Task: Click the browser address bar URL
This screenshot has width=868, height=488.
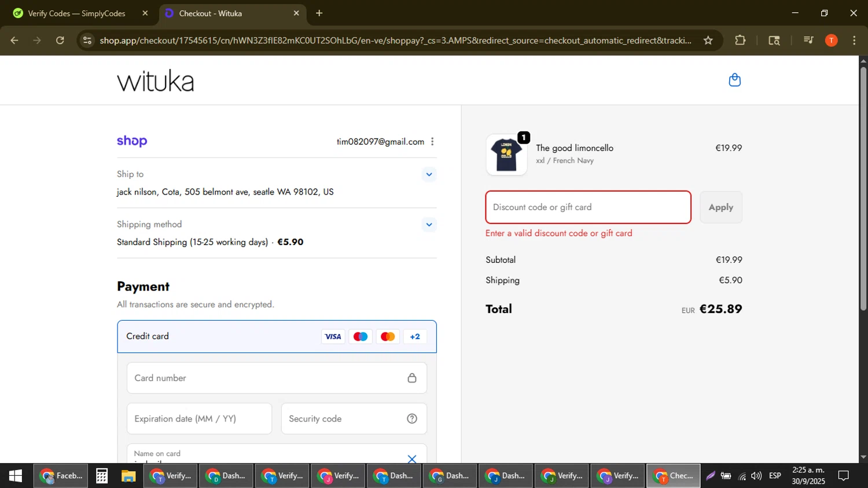Action: coord(395,41)
